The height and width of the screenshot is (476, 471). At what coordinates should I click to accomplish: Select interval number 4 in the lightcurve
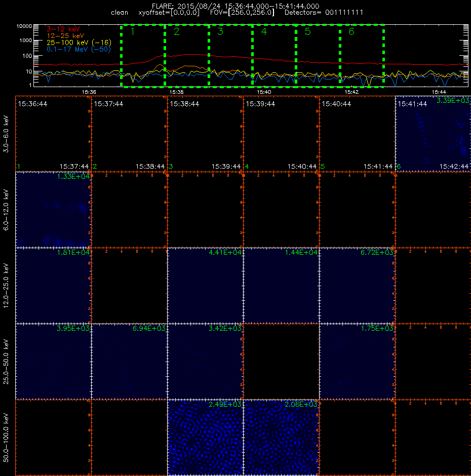pyautogui.click(x=264, y=31)
